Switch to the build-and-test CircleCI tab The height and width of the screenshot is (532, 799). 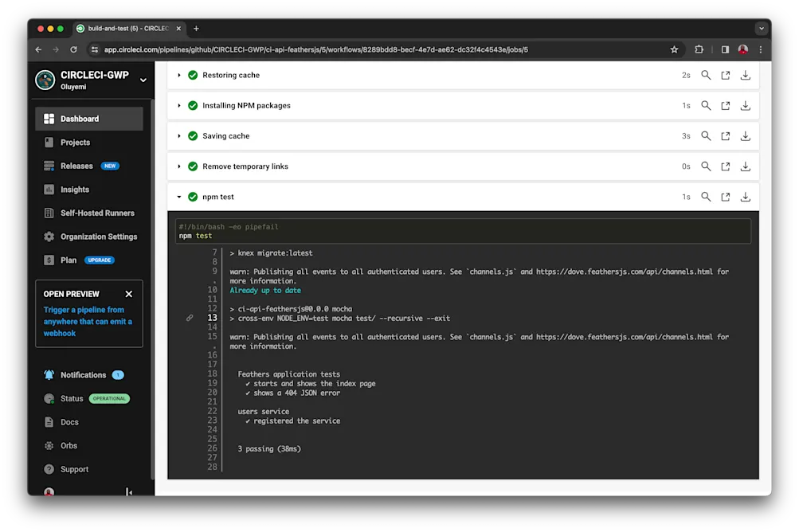[x=128, y=29]
